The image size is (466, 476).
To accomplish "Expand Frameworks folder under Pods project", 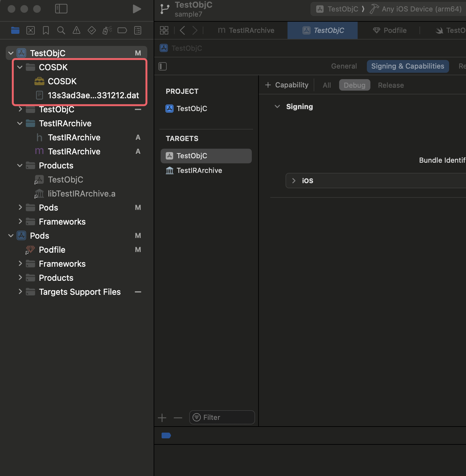I will click(20, 264).
